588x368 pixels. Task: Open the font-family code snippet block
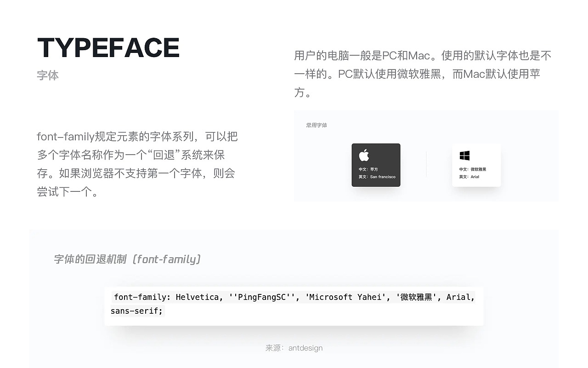click(294, 304)
